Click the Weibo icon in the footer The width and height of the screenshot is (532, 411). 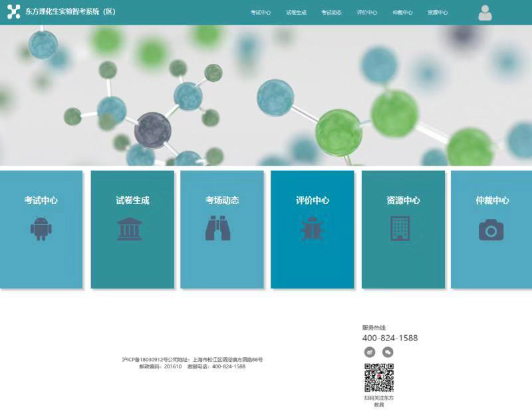coord(370,352)
